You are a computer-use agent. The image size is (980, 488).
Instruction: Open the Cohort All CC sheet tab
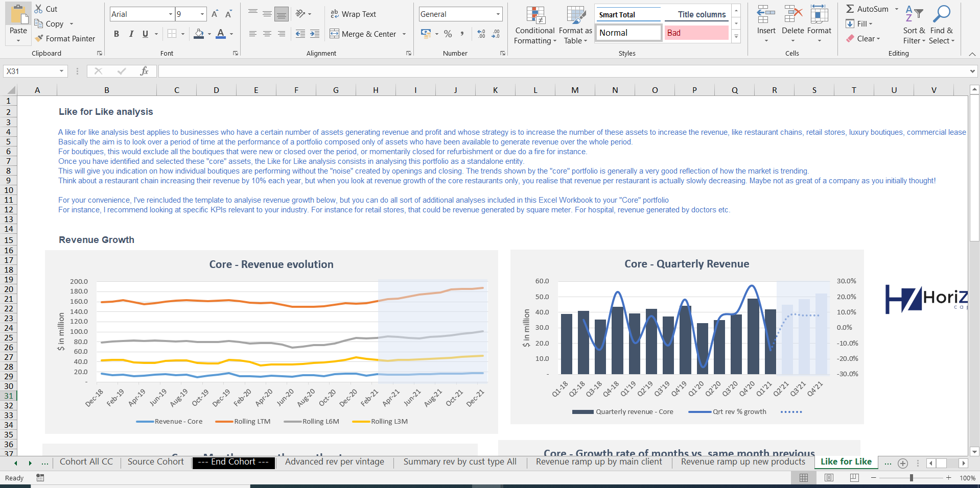point(86,461)
